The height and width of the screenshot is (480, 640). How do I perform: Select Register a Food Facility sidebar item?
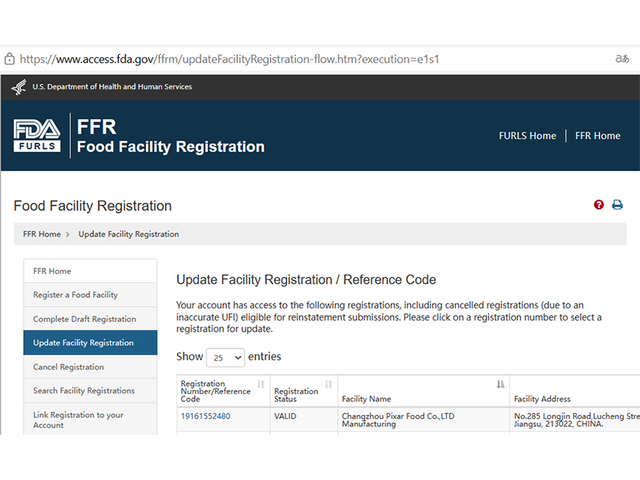75,295
